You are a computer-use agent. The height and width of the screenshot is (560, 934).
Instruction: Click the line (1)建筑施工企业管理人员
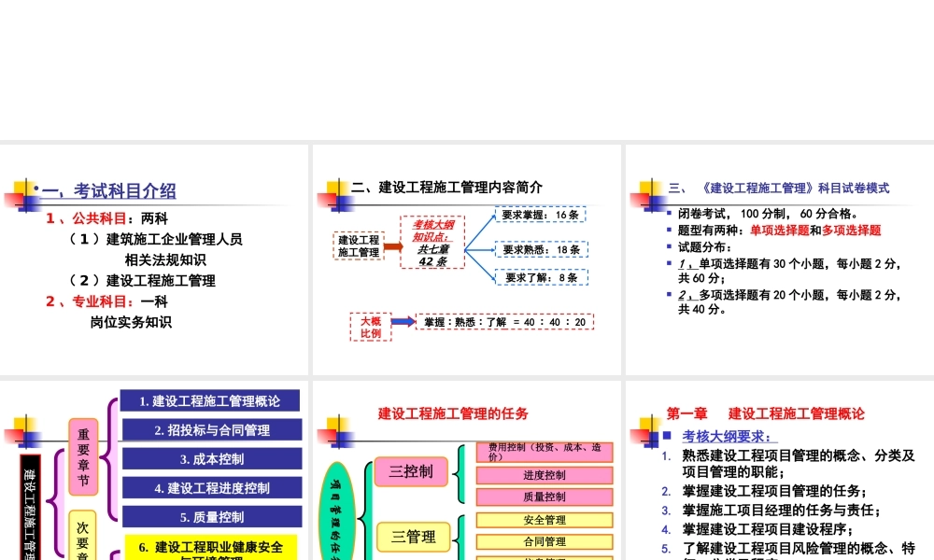(155, 239)
